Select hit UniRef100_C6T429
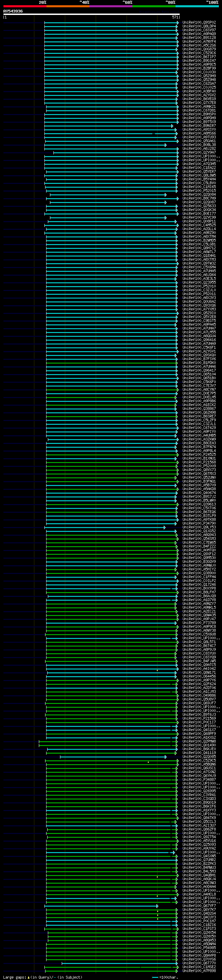This screenshot has width=222, height=980. (x=199, y=428)
